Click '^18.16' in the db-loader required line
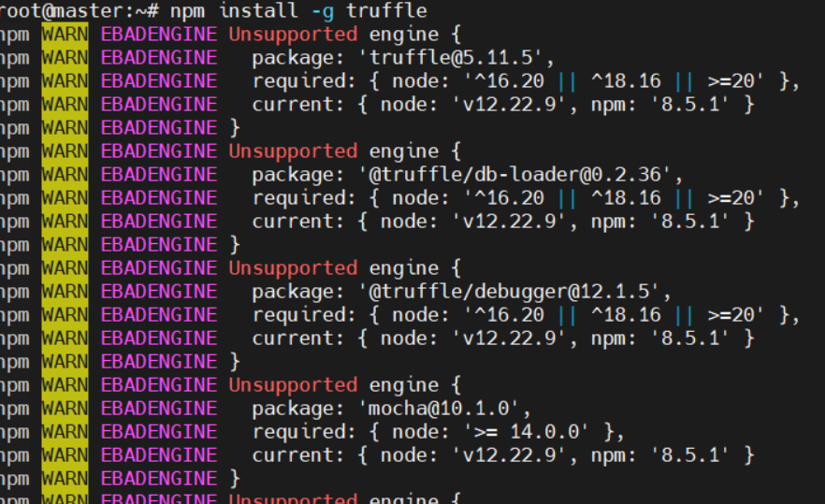The width and height of the screenshot is (825, 504). [626, 198]
